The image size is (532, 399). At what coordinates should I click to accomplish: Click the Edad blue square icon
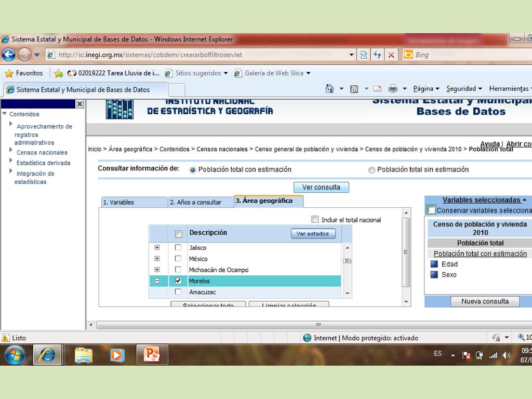(x=434, y=264)
